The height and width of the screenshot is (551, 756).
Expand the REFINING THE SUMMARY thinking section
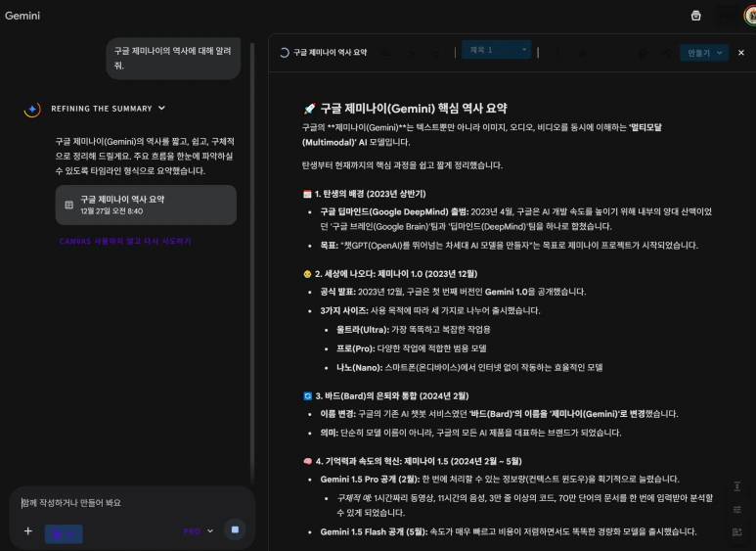108,109
